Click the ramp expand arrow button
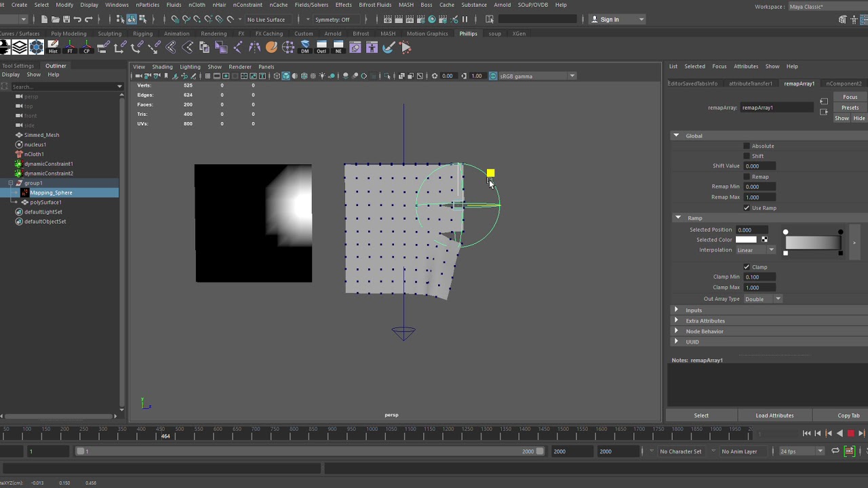Screen dimensions: 868x488 [854, 243]
